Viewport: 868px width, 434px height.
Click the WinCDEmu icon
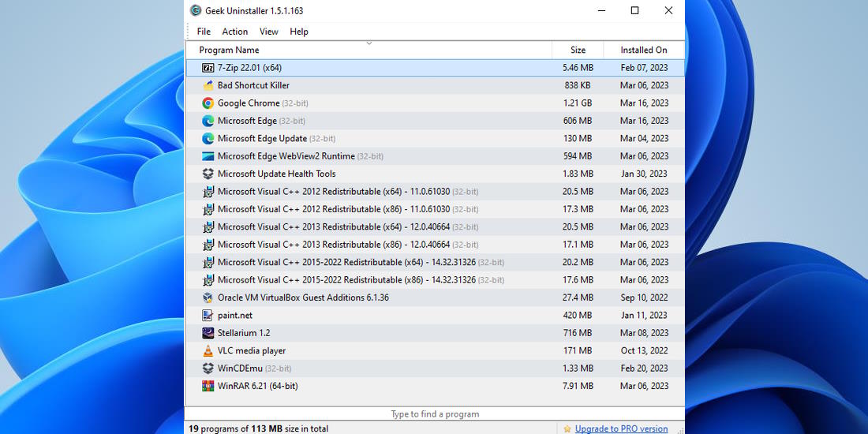click(x=208, y=369)
